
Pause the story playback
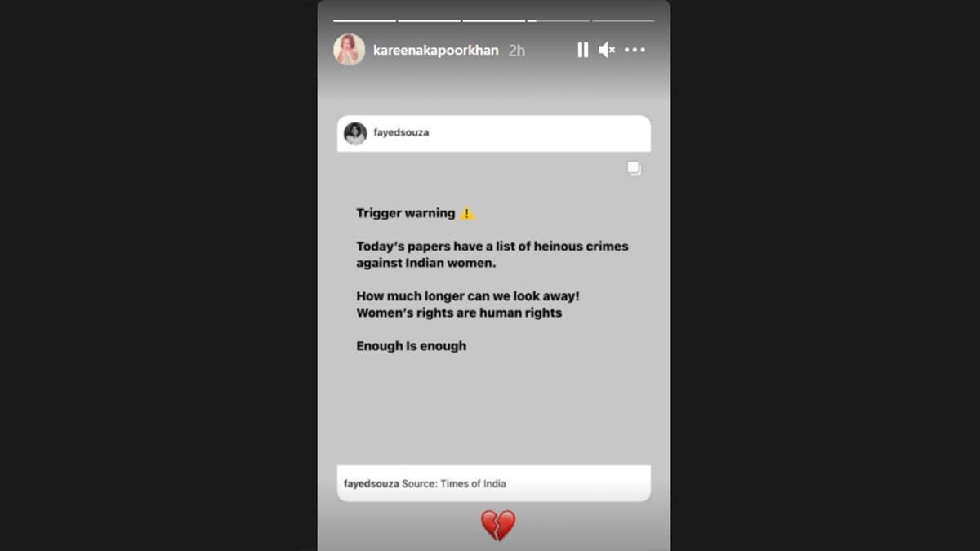[x=582, y=50]
